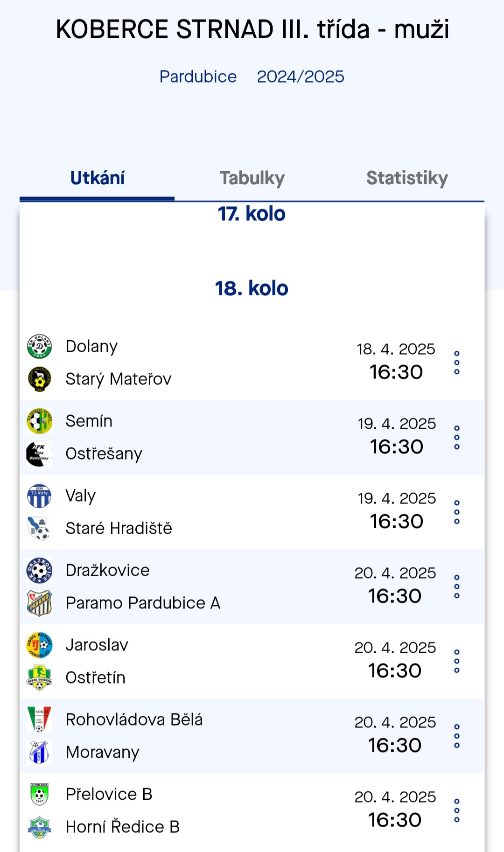Open the Statistiky tab

tap(407, 178)
